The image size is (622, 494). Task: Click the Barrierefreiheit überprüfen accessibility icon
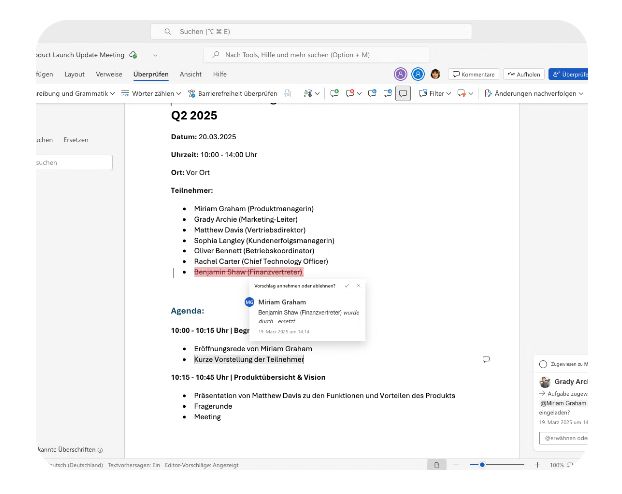192,94
